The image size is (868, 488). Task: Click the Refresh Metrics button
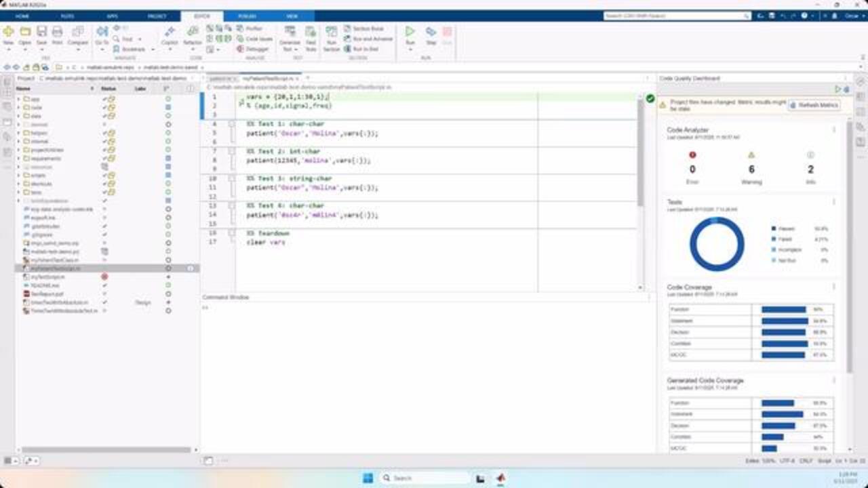(814, 105)
